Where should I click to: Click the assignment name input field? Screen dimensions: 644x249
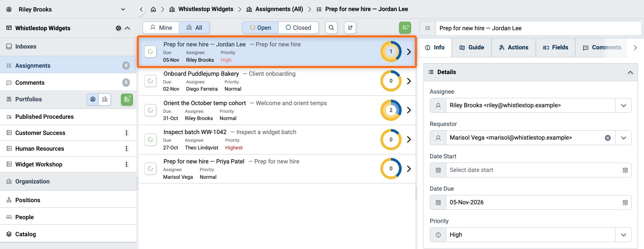[538, 28]
